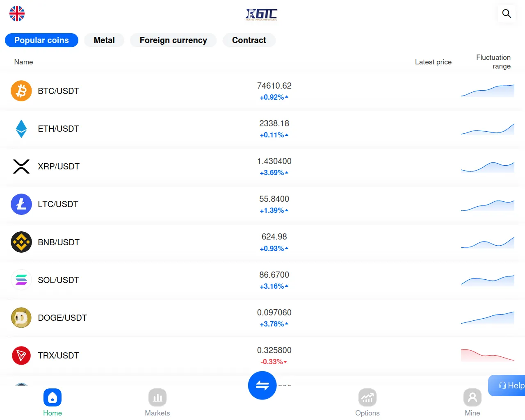Click the Dogecoin coin icon
The height and width of the screenshot is (420, 525).
[21, 317]
